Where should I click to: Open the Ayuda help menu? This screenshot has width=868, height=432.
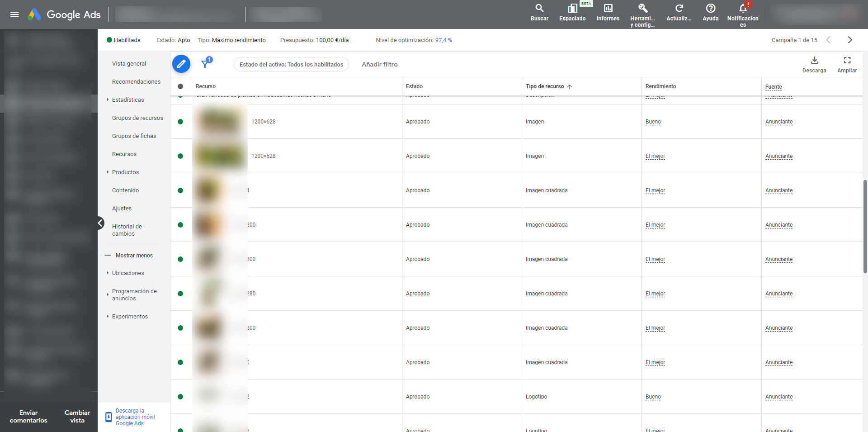click(710, 13)
